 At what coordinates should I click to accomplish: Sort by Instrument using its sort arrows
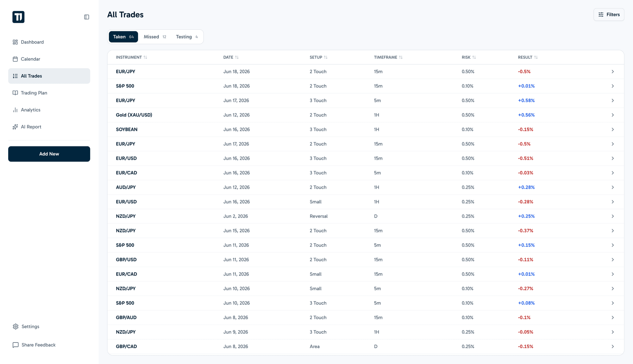145,57
